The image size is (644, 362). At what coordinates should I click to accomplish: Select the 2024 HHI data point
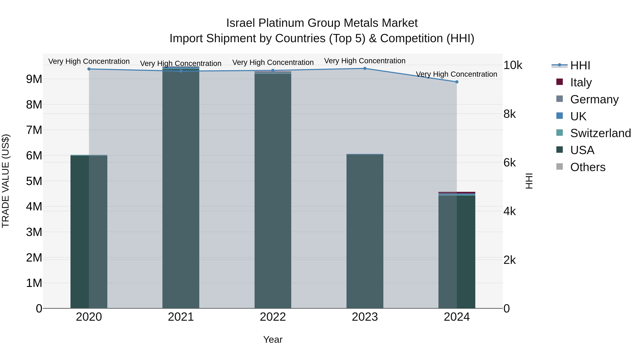point(457,82)
